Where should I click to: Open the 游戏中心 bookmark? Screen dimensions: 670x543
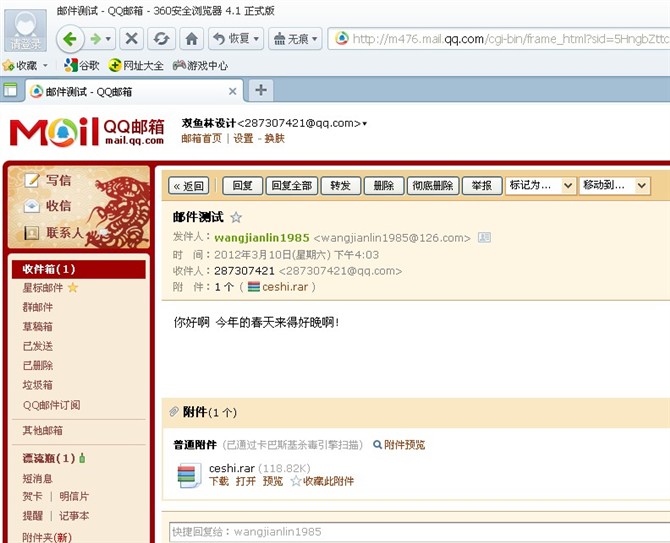[x=200, y=65]
